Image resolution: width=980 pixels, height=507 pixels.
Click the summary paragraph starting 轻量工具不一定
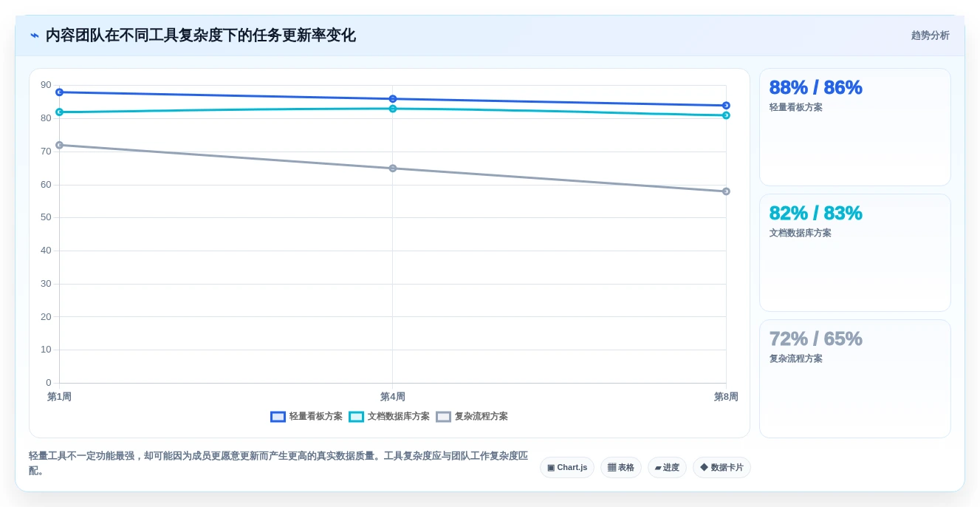click(278, 463)
